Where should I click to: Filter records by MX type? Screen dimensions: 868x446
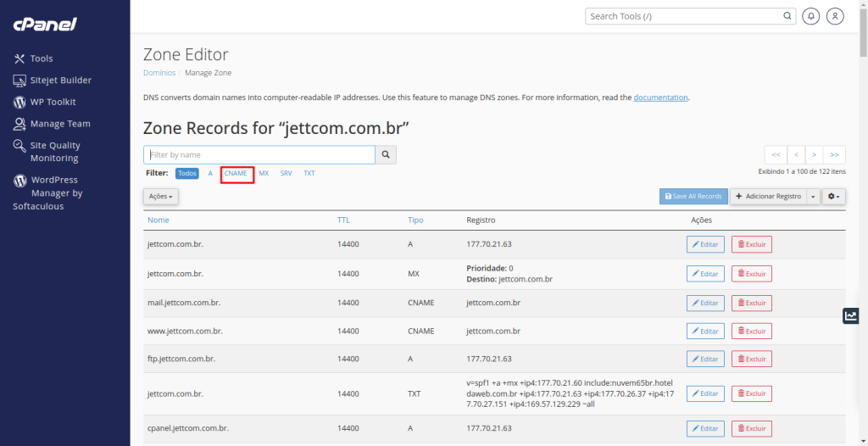tap(264, 173)
